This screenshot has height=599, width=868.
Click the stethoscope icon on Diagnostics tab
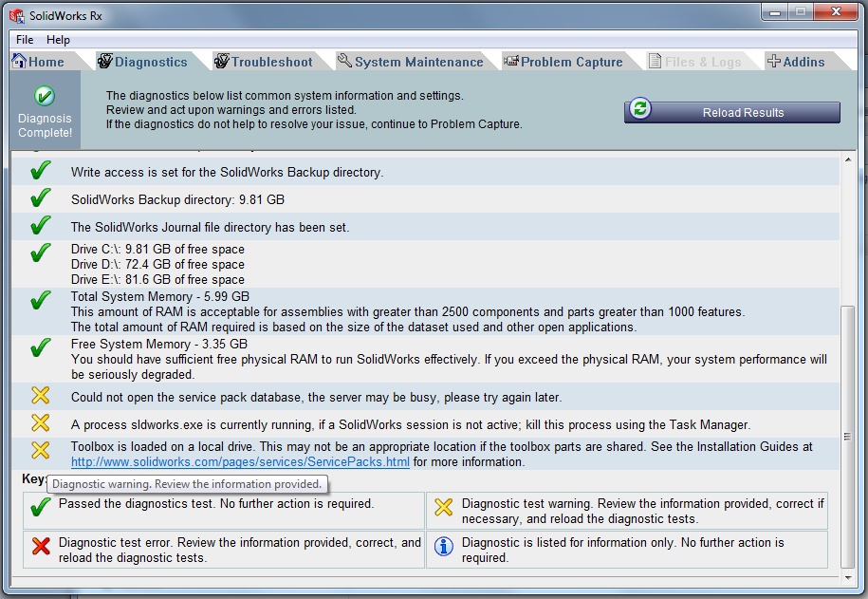[x=105, y=61]
